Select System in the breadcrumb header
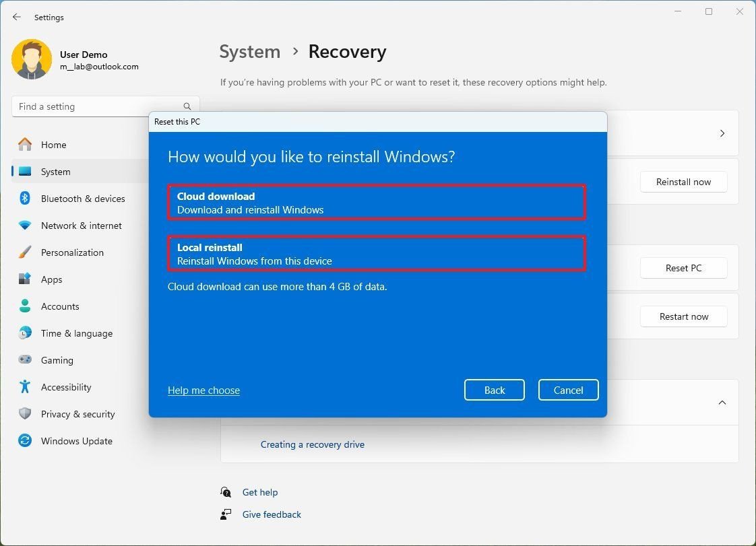The width and height of the screenshot is (756, 546). pos(249,51)
